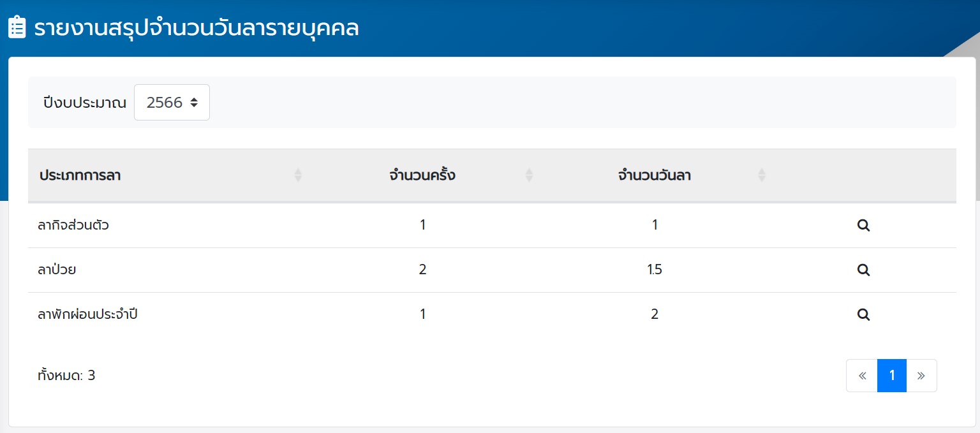The image size is (980, 433).
Task: Click the จำนวนวันลา column header
Action: (x=654, y=175)
